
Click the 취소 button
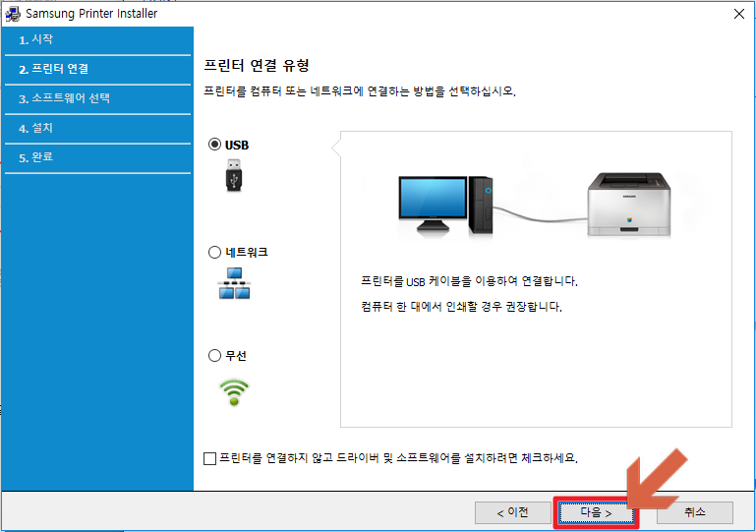tap(695, 512)
